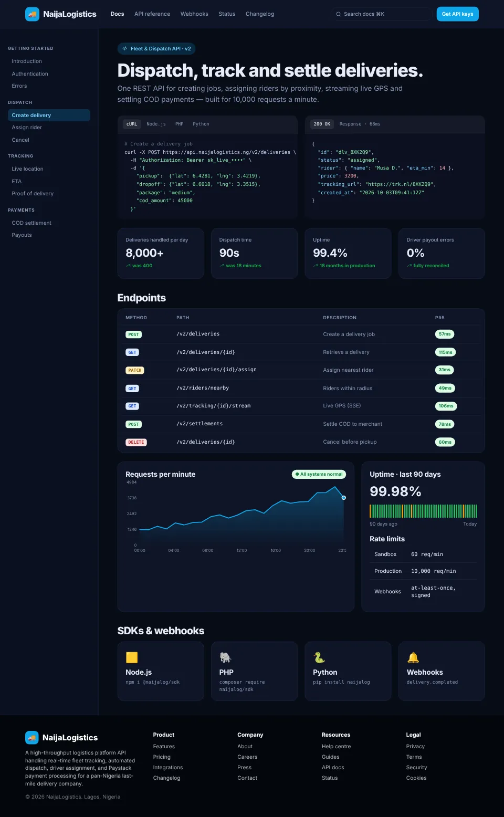Open Introduction in the sidebar

[x=49, y=61]
